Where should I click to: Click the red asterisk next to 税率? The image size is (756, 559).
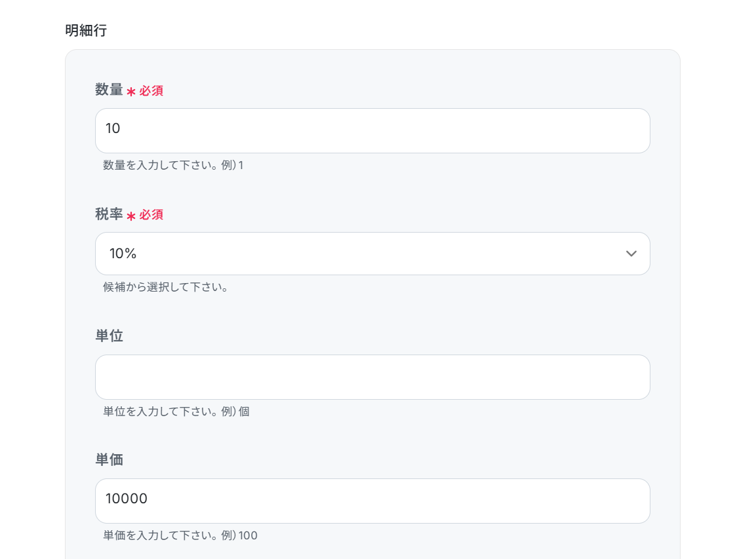[x=131, y=216]
